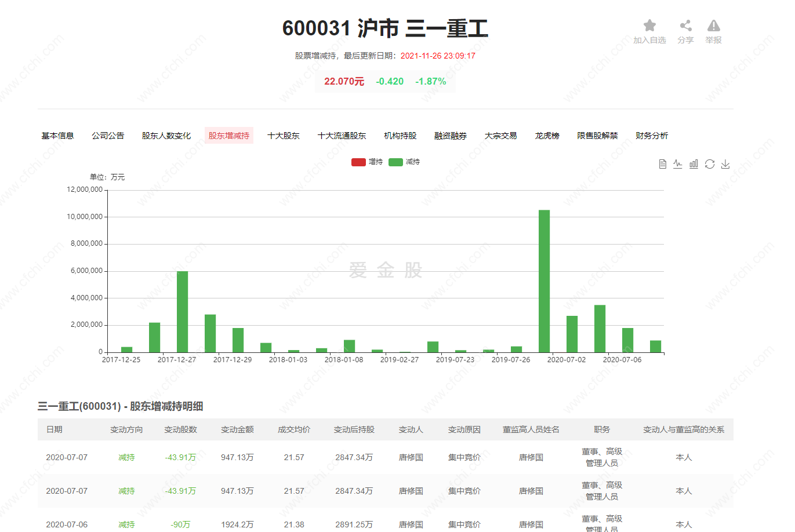Click the 变动人与董监高的关系 column header

[x=684, y=429]
